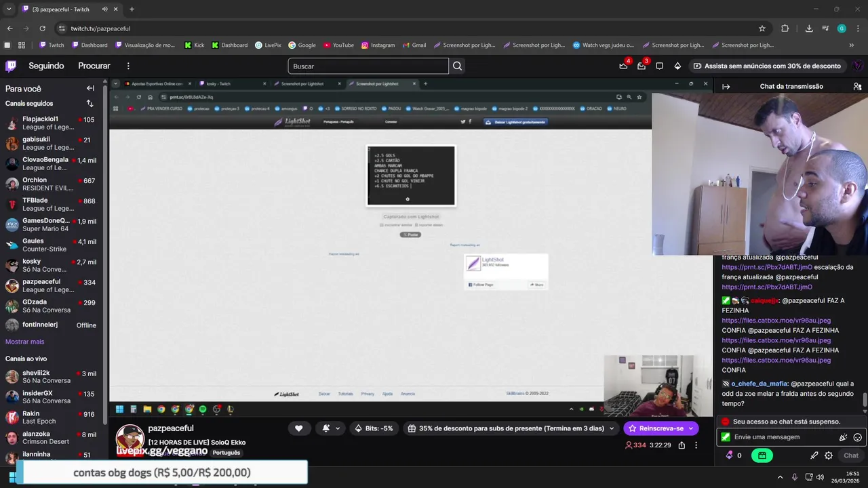Image resolution: width=868 pixels, height=488 pixels.
Task: Open GamesDoneQ channel in sidebar
Action: 52,224
